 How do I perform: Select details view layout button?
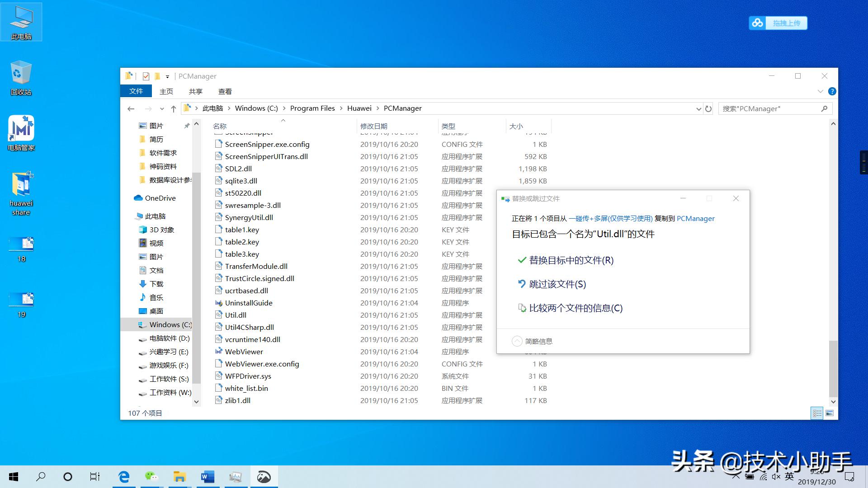[x=817, y=413]
